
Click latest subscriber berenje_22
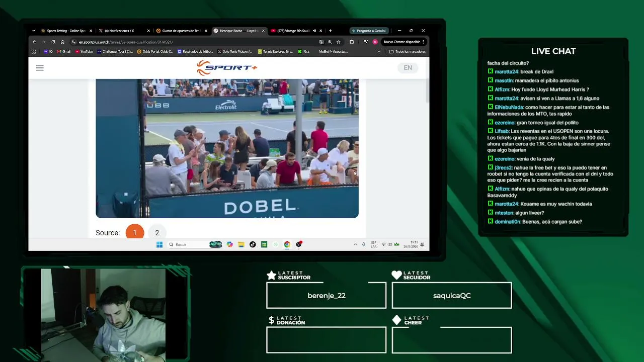[327, 296]
